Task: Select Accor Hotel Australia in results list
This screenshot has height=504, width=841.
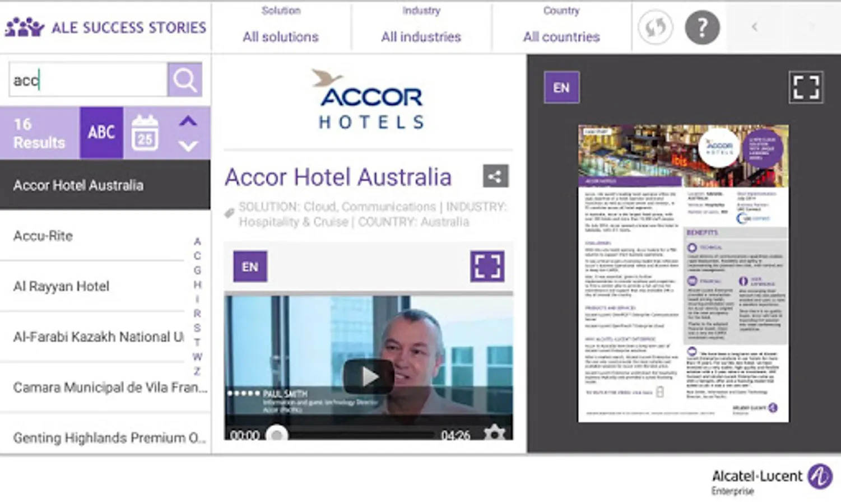Action: click(x=105, y=185)
